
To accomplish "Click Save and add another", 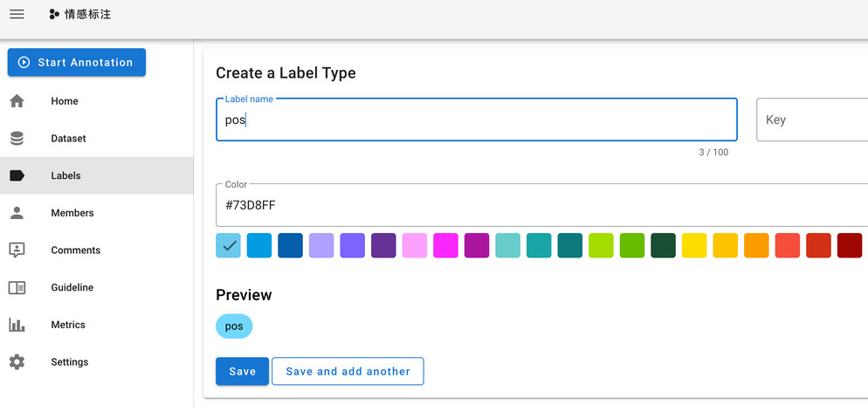I will click(x=348, y=371).
